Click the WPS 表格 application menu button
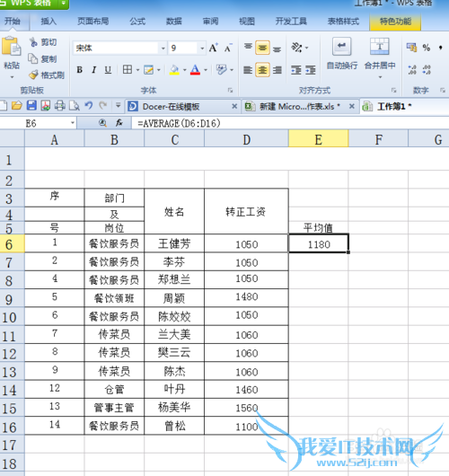 pyautogui.click(x=34, y=4)
